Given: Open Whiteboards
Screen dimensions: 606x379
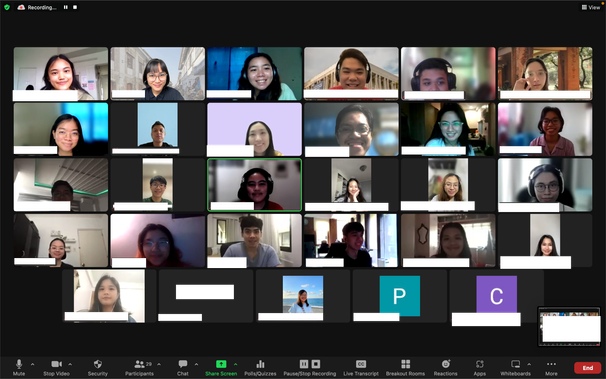Looking at the screenshot, I should pos(516,367).
